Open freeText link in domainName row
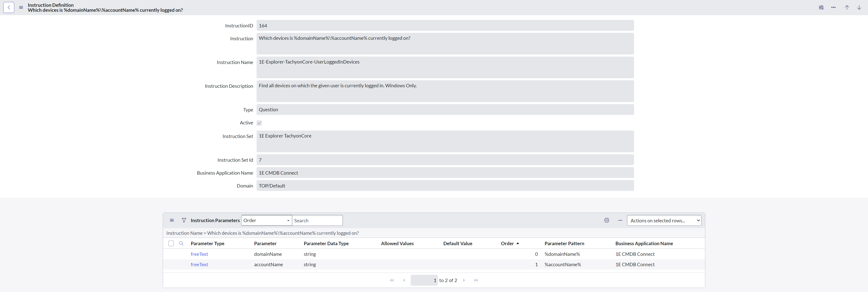The width and height of the screenshot is (868, 292). coord(199,254)
